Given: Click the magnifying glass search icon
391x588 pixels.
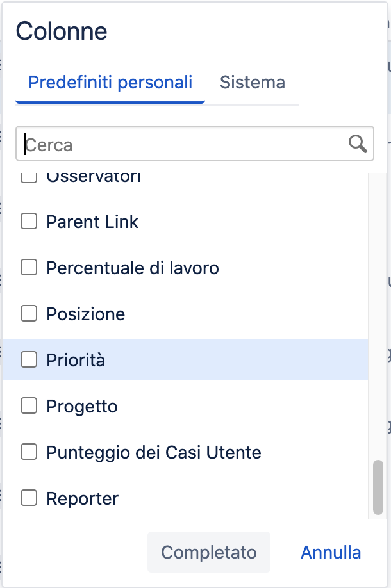Looking at the screenshot, I should pos(358,144).
